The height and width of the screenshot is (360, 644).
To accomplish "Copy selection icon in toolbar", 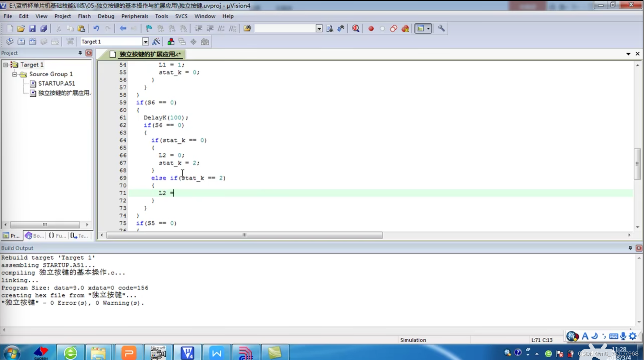I will (x=70, y=29).
